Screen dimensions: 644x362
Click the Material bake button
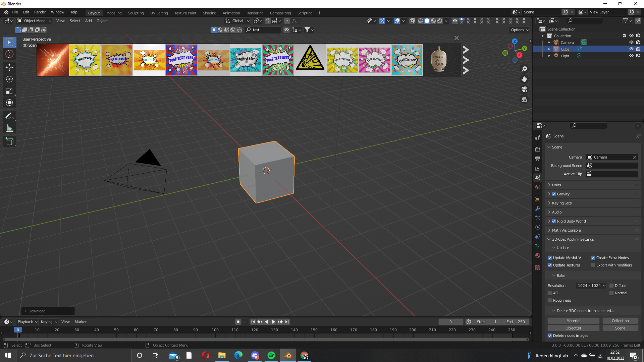coord(573,320)
